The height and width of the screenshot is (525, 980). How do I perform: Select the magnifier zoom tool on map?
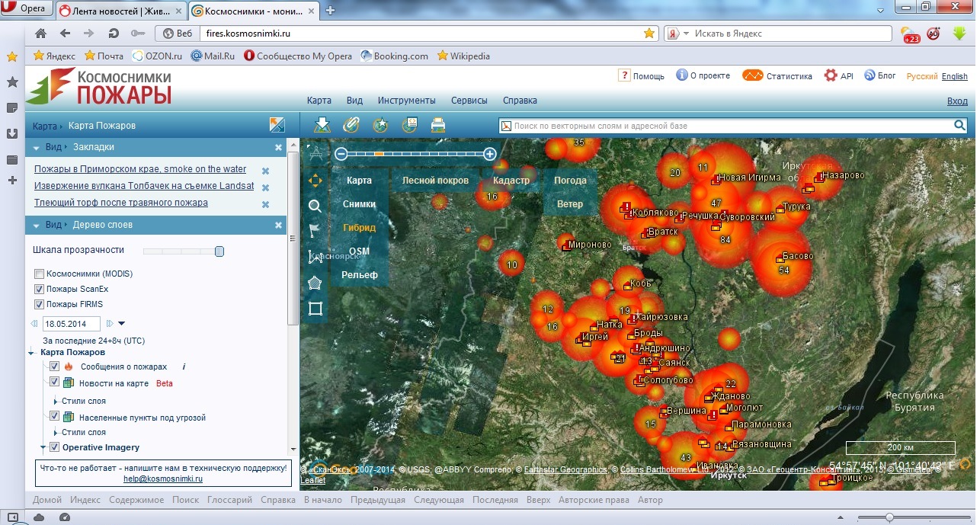[x=315, y=206]
